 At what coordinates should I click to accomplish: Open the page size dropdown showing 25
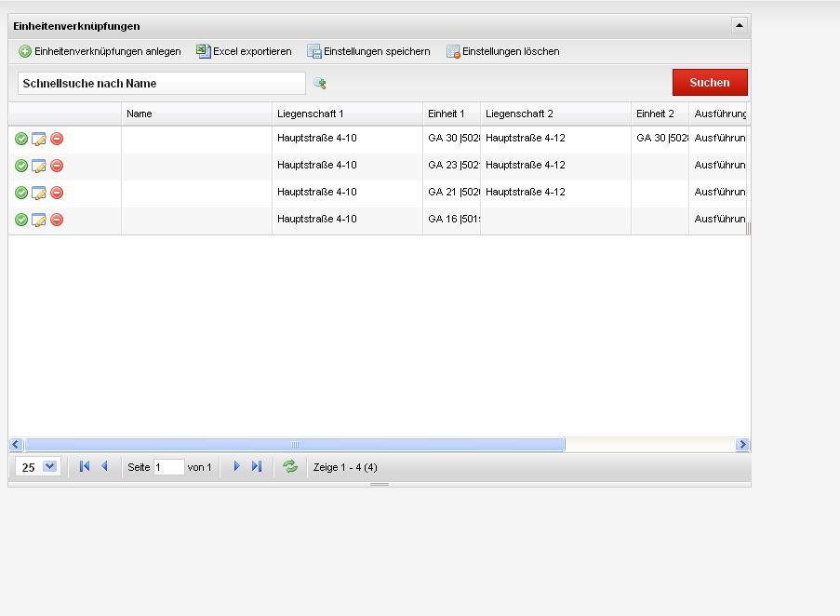click(x=49, y=467)
